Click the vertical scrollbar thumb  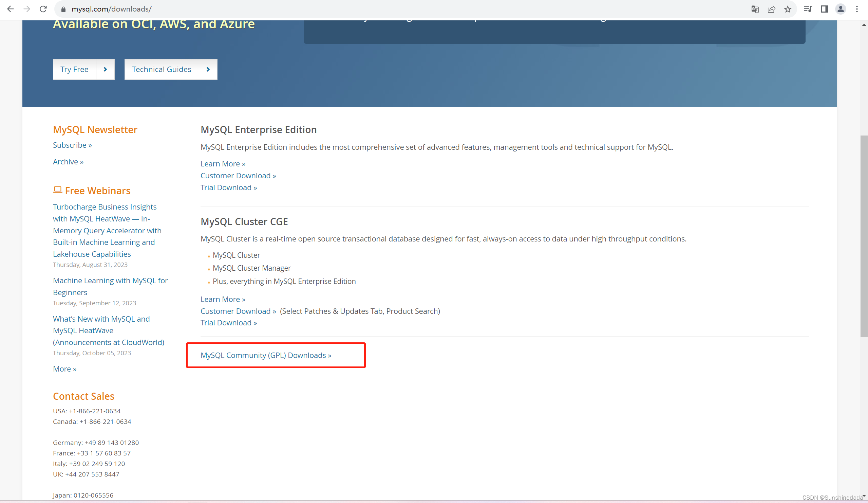point(864,236)
